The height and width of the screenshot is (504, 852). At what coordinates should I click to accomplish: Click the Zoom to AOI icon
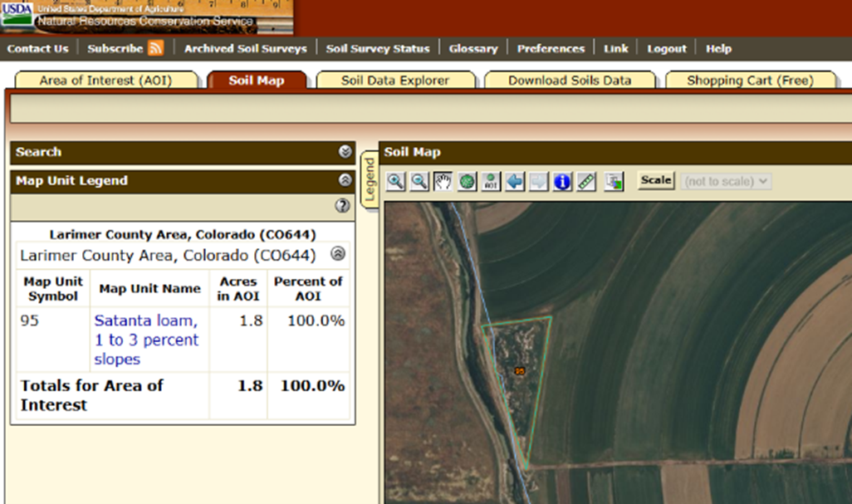point(491,181)
